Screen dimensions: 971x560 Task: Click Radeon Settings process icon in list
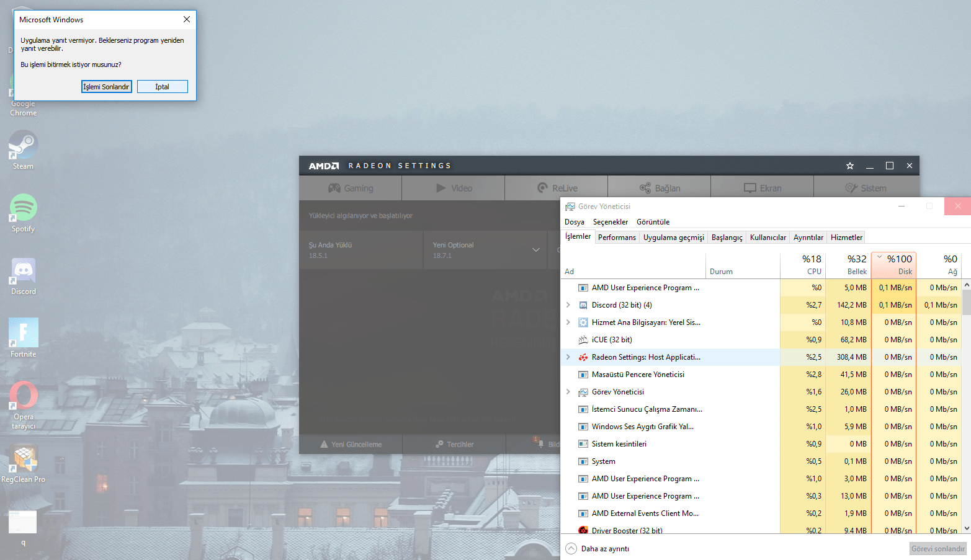(583, 357)
